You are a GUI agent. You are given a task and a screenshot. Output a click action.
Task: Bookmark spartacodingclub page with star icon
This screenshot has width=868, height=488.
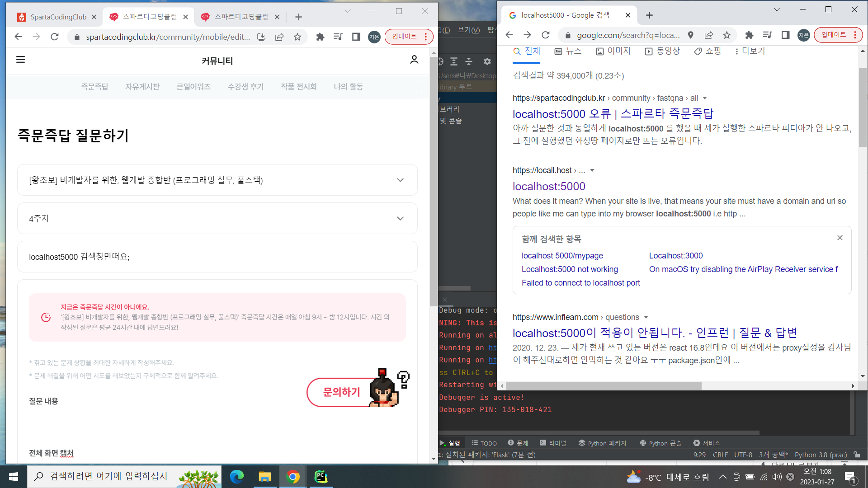tap(297, 37)
